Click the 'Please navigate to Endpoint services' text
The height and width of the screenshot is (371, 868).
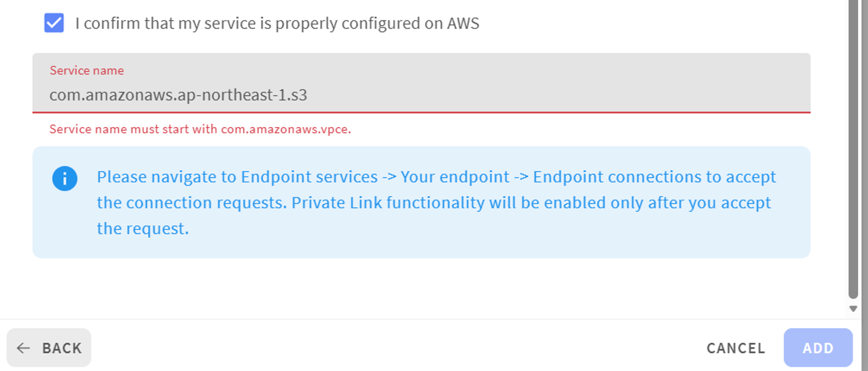tap(237, 177)
